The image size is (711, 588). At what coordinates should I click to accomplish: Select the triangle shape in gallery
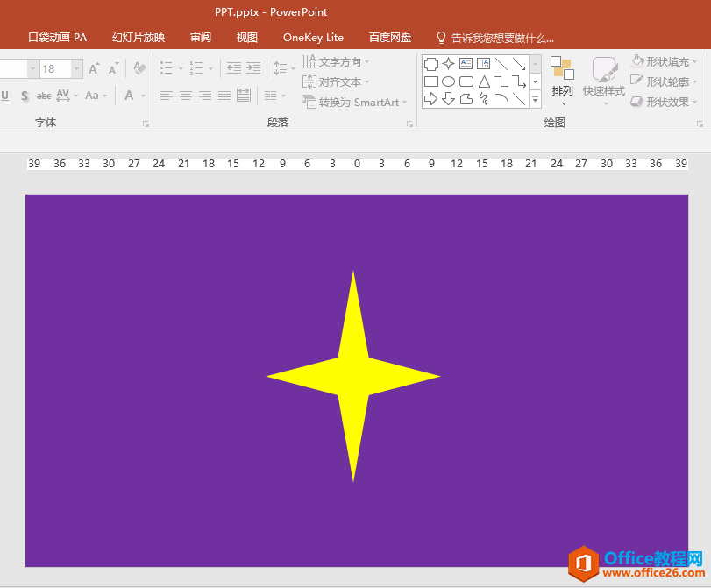(483, 81)
